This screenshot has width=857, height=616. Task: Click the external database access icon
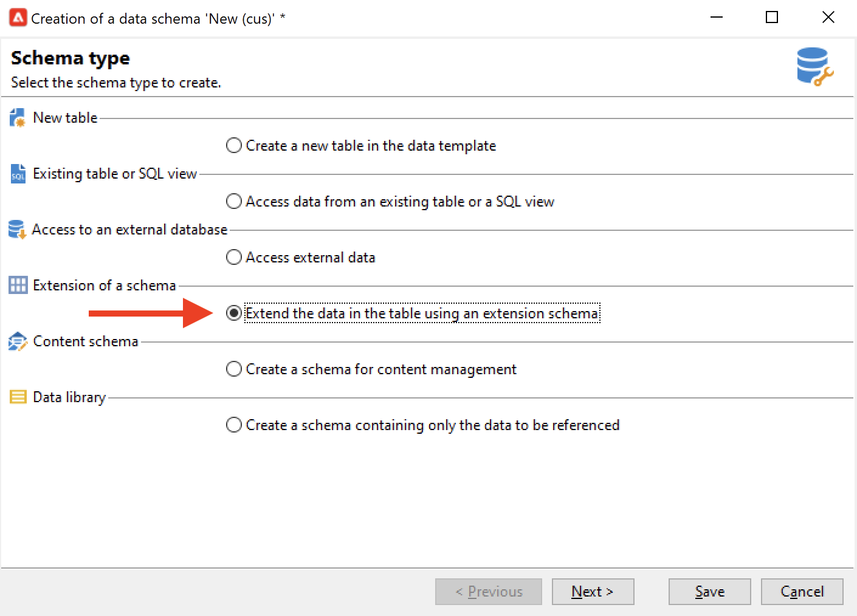(x=17, y=230)
